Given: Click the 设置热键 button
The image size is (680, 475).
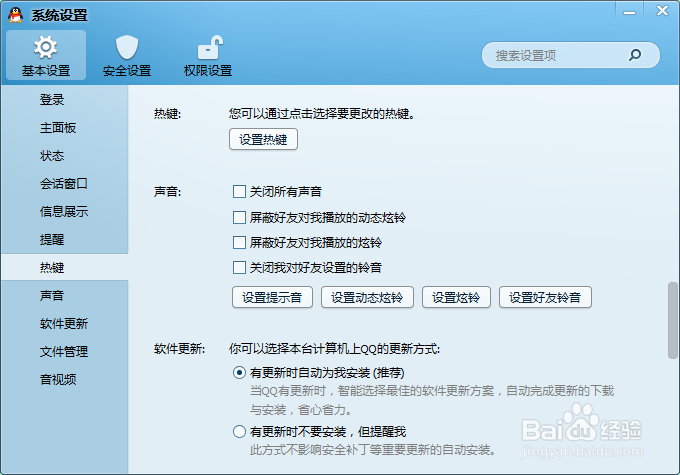Looking at the screenshot, I should point(263,139).
